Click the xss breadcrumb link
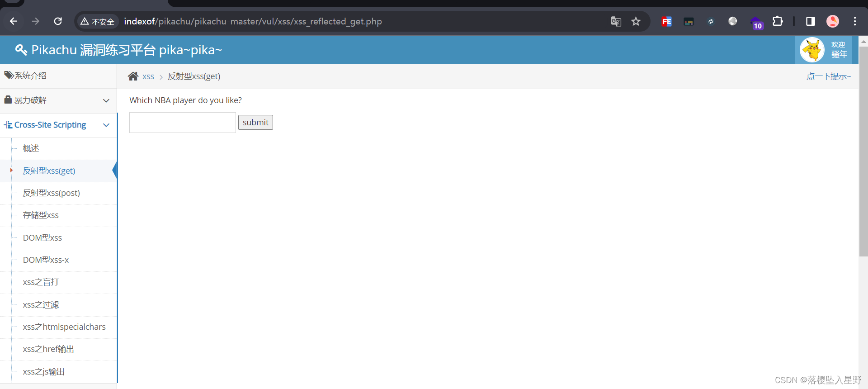This screenshot has height=389, width=868. (x=148, y=76)
